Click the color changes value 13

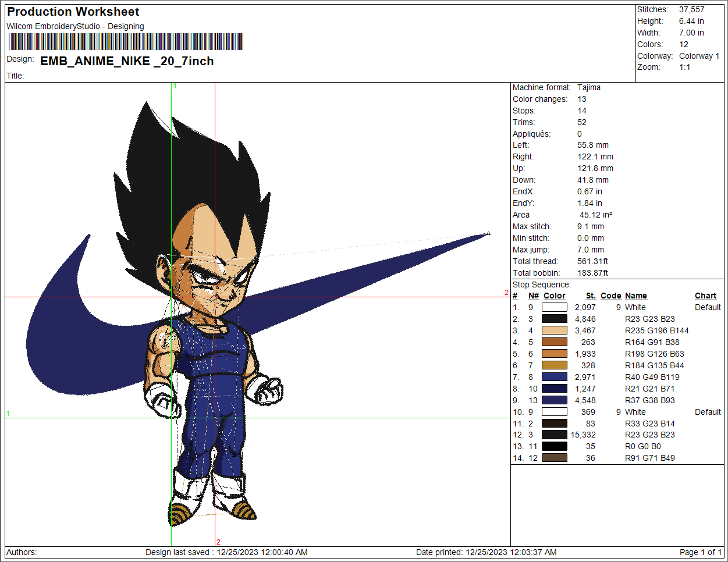click(x=582, y=99)
